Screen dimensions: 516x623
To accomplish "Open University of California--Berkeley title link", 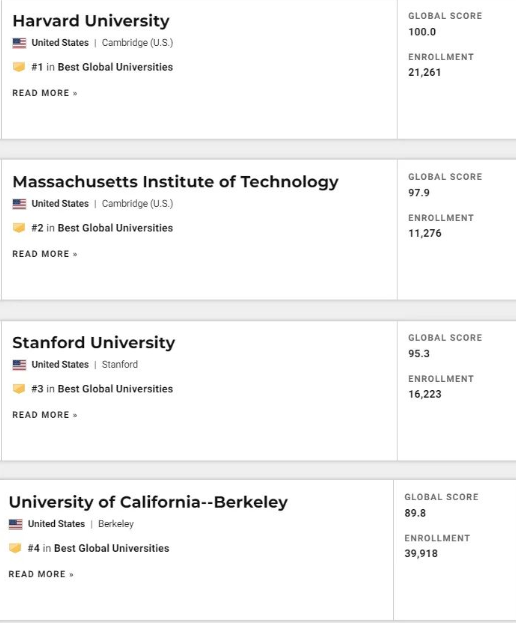I will (x=148, y=502).
